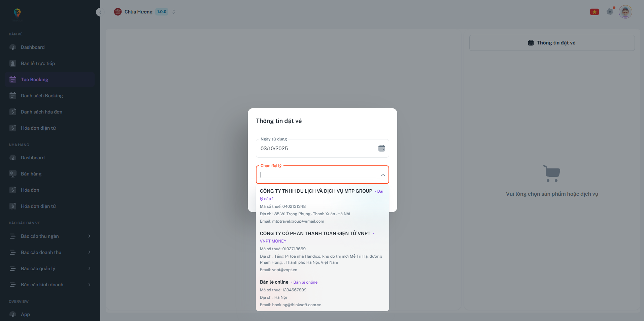Viewport: 644px width, 321px height.
Task: Expand Báo cáo kinh doanh submenu
Action: pos(89,285)
